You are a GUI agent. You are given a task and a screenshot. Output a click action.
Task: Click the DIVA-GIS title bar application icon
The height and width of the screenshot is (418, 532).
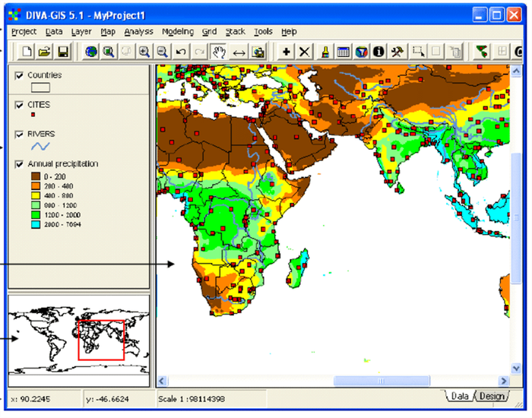14,15
